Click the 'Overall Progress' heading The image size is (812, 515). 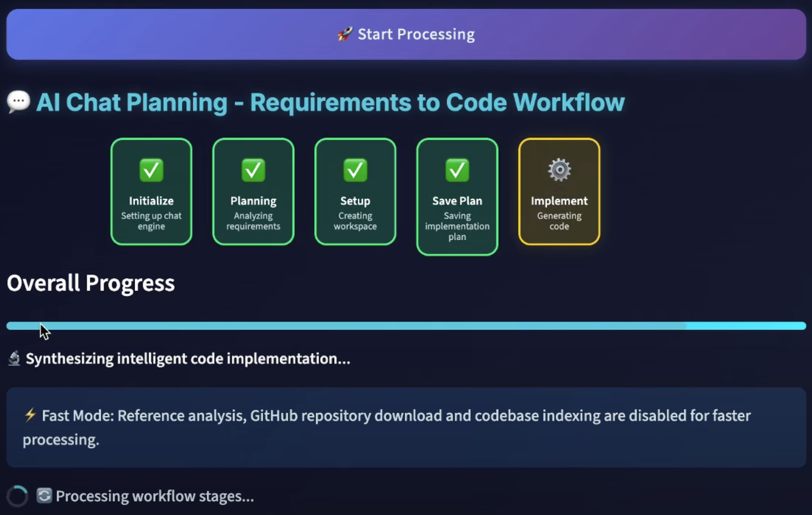coord(91,283)
